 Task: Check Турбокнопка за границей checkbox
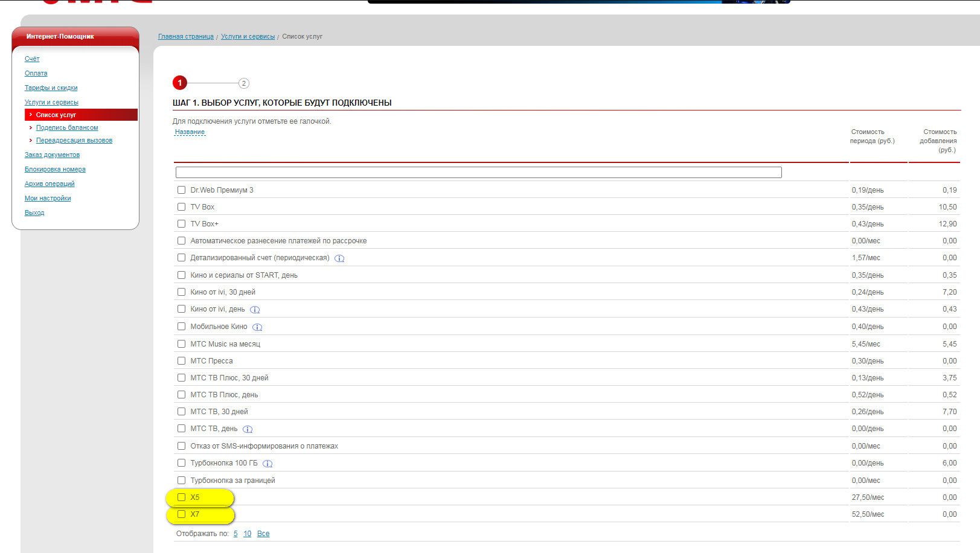click(181, 480)
